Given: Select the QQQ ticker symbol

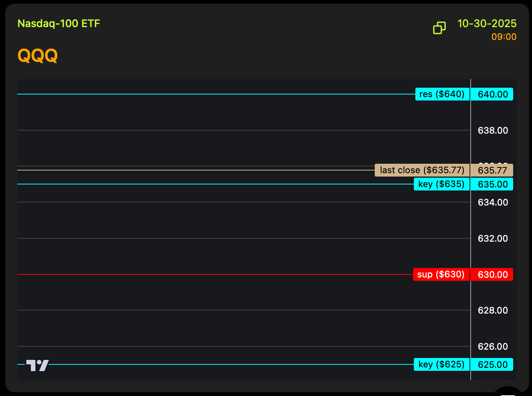Looking at the screenshot, I should 38,56.
